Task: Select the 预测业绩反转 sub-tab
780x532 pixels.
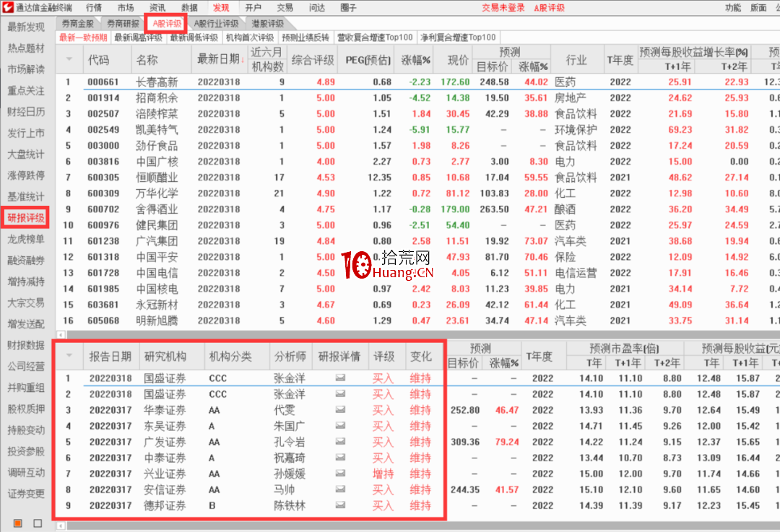Action: point(305,38)
